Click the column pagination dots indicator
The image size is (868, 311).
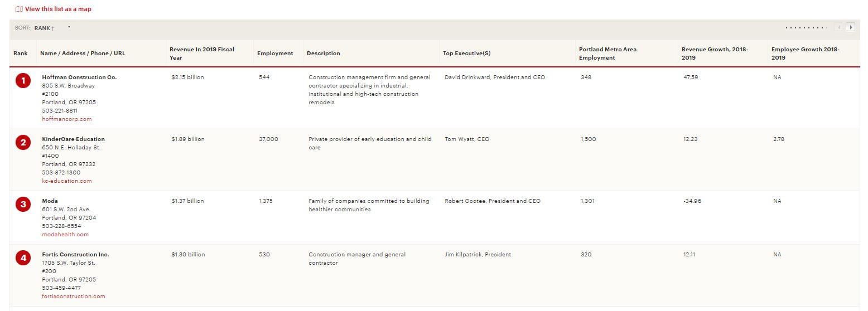click(806, 27)
